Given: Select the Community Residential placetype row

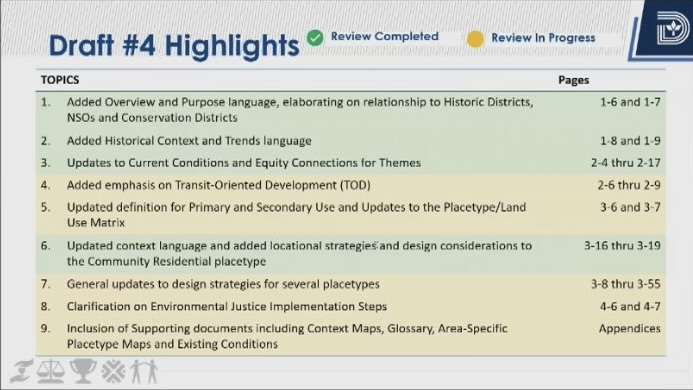Looking at the screenshot, I should click(351, 253).
